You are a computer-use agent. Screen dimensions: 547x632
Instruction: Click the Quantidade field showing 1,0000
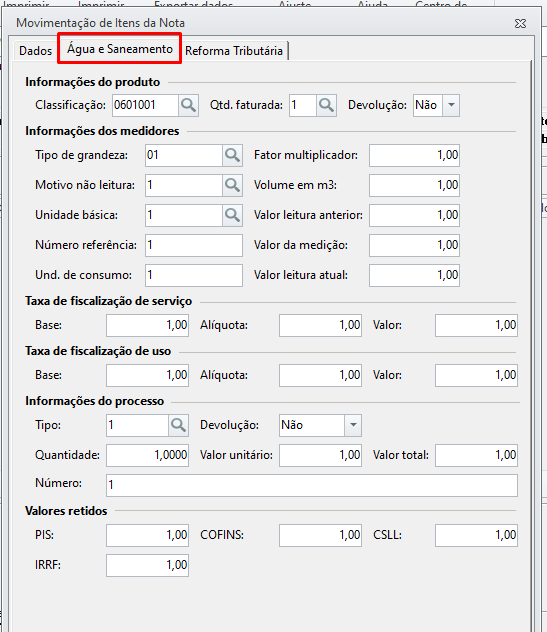point(148,455)
